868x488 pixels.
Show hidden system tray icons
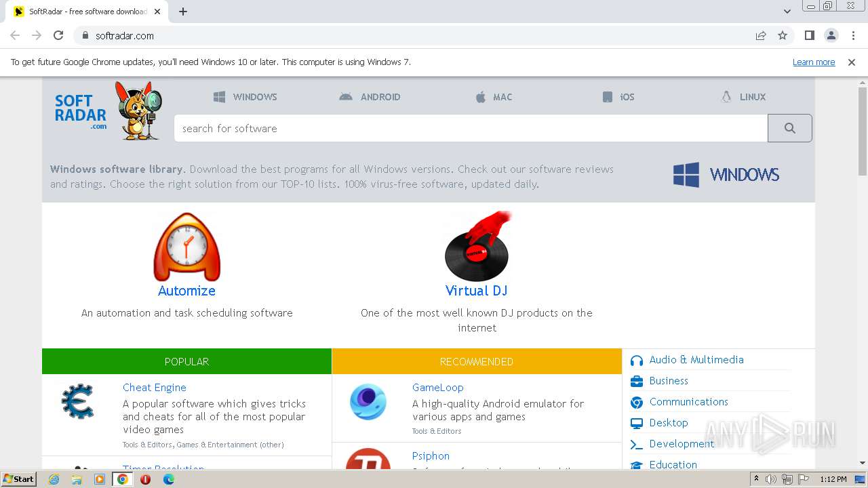[x=757, y=479]
